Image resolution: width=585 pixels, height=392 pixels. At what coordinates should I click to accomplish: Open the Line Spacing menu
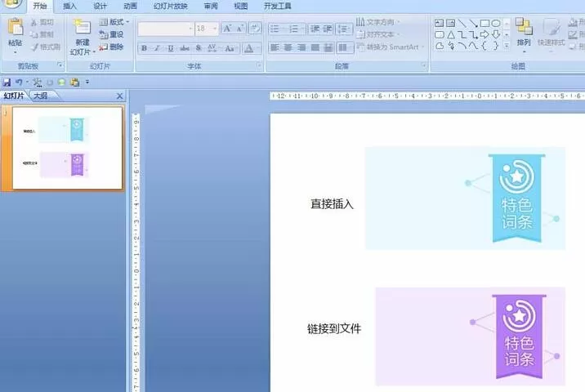tap(344, 29)
